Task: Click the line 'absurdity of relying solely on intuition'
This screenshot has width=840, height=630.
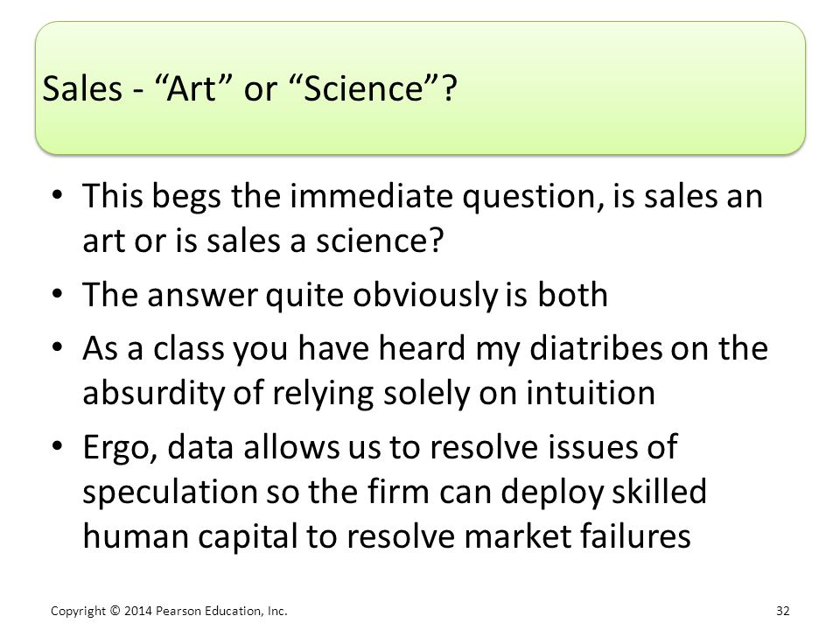Action: pos(369,393)
